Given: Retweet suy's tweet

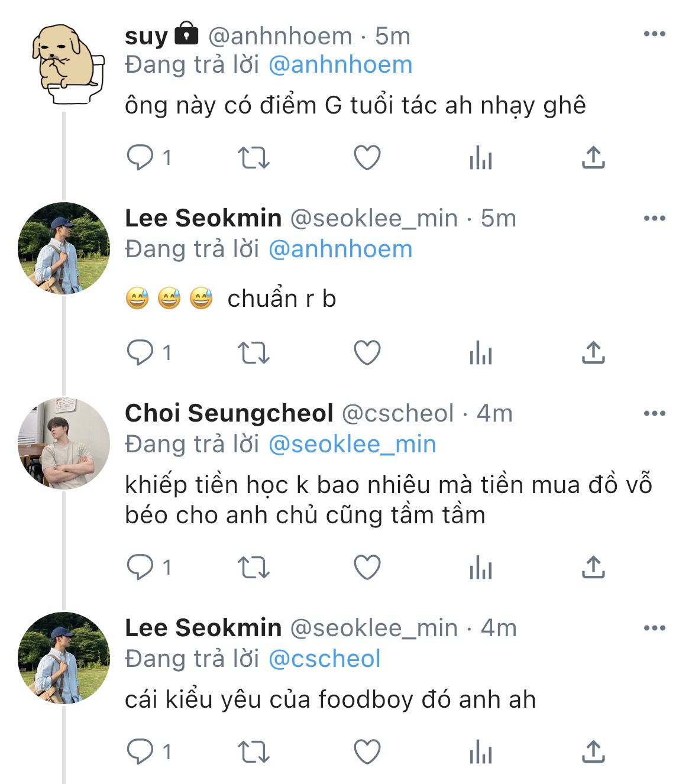Looking at the screenshot, I should [253, 158].
